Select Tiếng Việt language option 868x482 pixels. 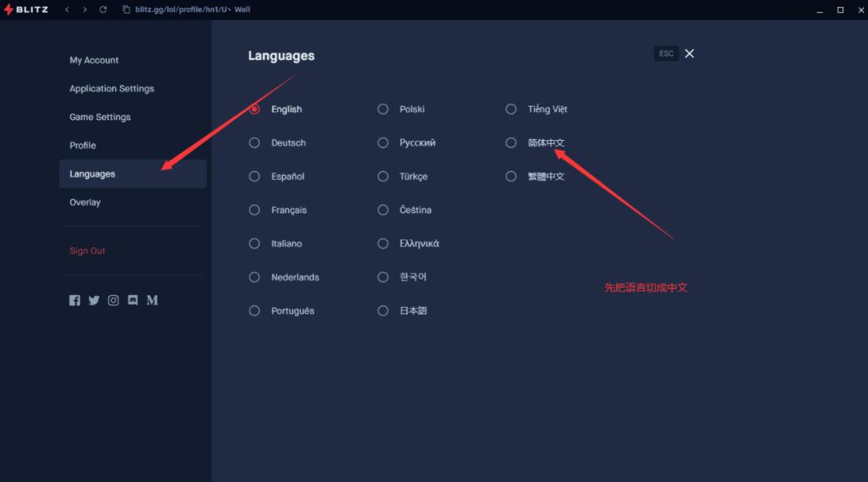[x=511, y=109]
